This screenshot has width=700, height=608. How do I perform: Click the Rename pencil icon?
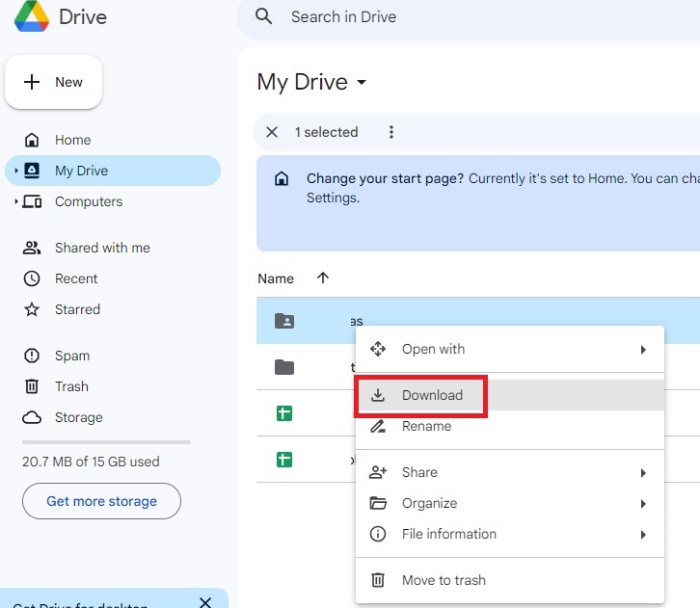[378, 426]
